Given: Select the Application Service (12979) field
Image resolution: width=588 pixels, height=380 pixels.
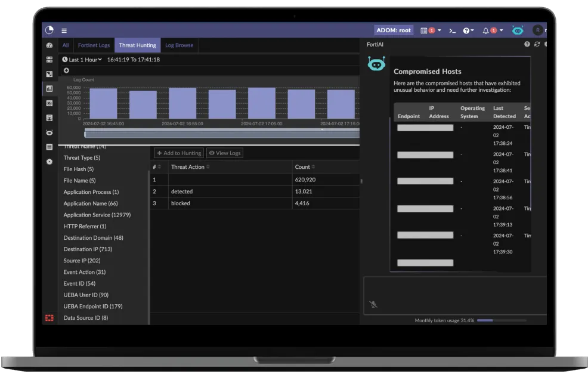Looking at the screenshot, I should tap(97, 215).
